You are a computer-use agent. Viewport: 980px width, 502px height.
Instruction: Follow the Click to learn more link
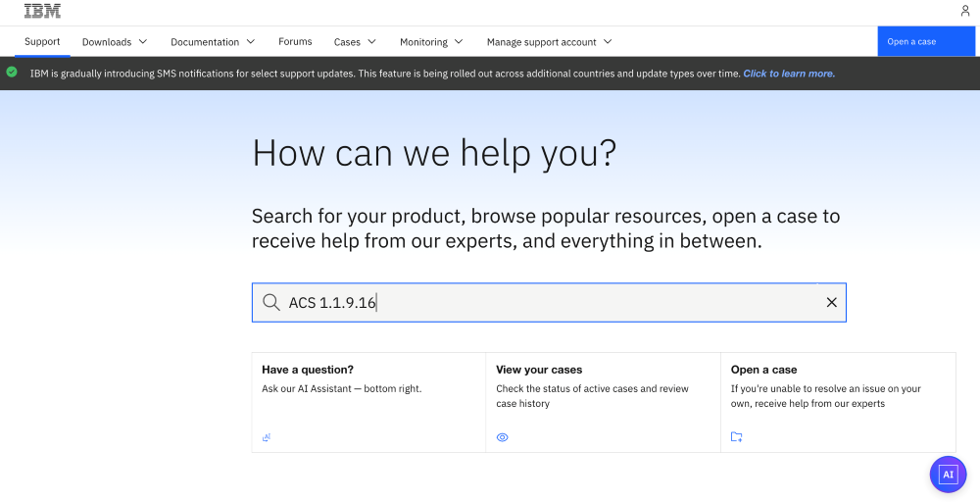(789, 74)
